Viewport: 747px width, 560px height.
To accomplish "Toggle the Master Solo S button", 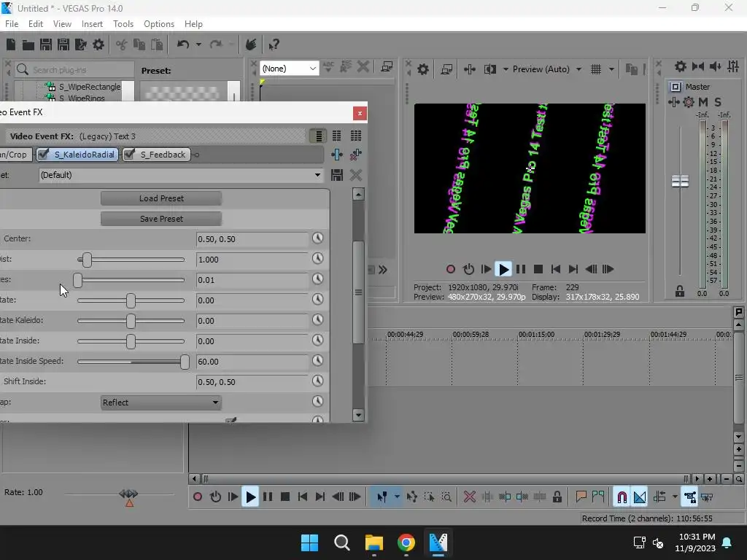I will tap(718, 102).
